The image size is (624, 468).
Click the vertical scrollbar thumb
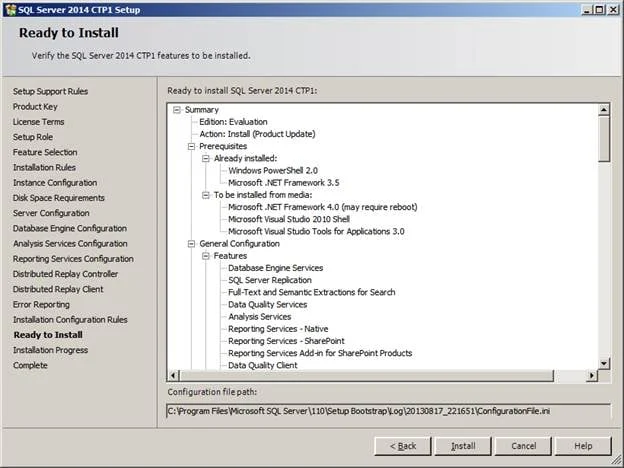[x=604, y=138]
